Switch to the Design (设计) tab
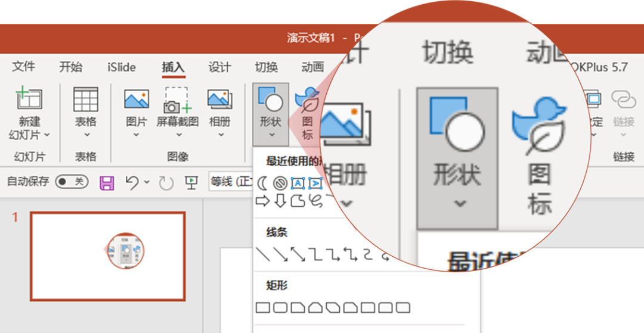Image resolution: width=644 pixels, height=333 pixels. click(x=219, y=67)
